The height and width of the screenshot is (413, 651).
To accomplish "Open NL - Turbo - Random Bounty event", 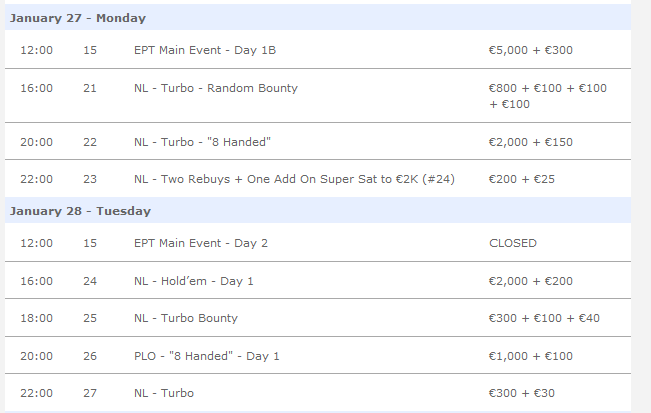I will (x=215, y=88).
